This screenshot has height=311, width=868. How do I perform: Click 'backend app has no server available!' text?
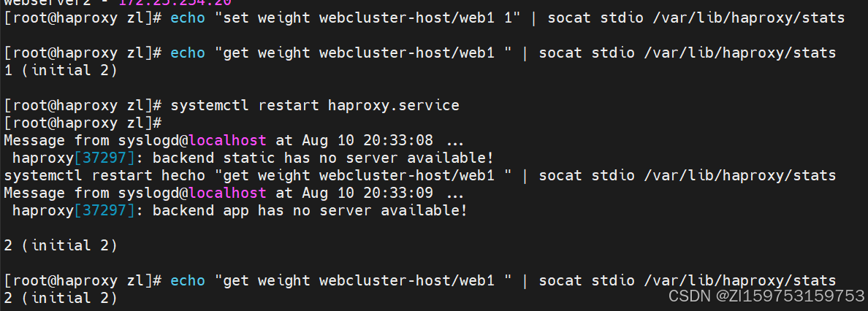(x=310, y=211)
